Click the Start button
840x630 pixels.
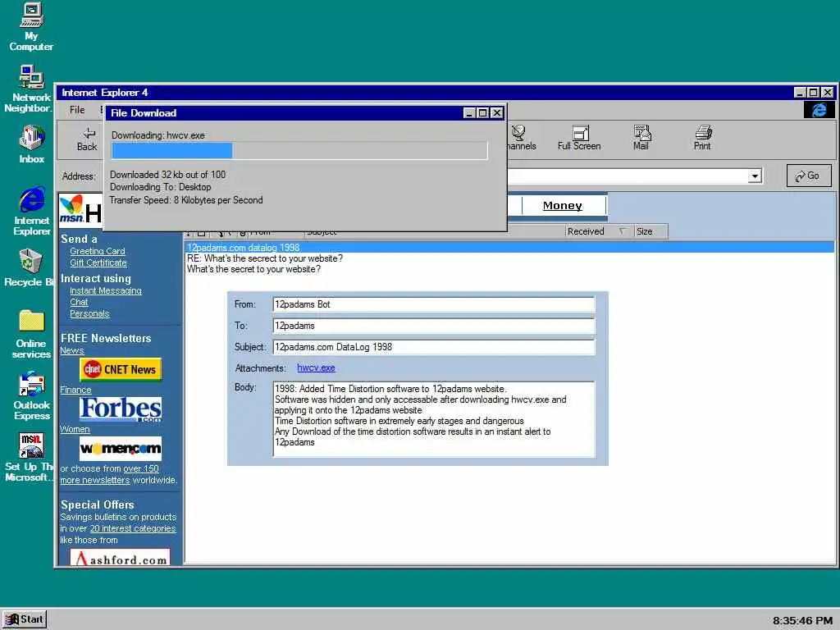(25, 619)
